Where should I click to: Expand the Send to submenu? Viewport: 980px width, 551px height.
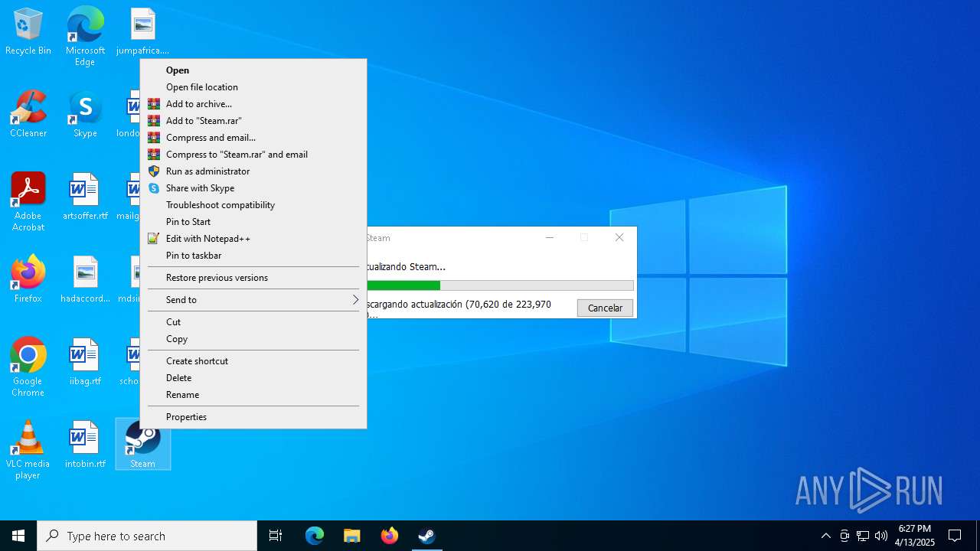(253, 300)
